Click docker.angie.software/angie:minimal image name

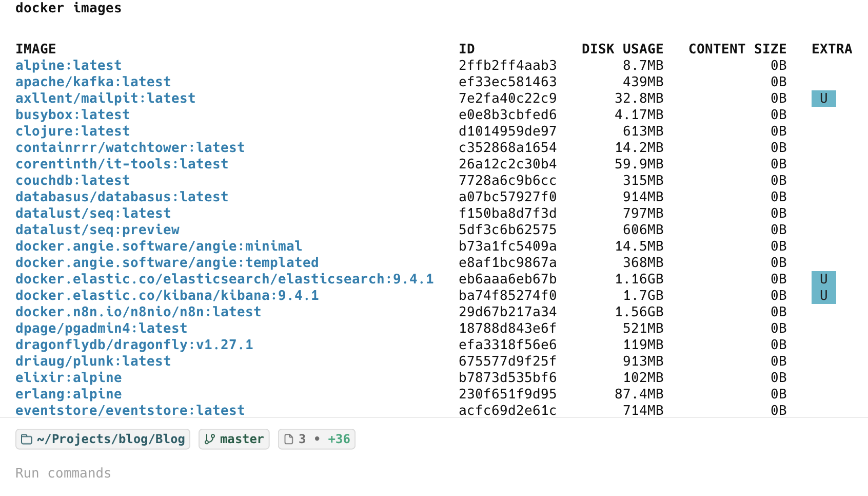tap(159, 246)
